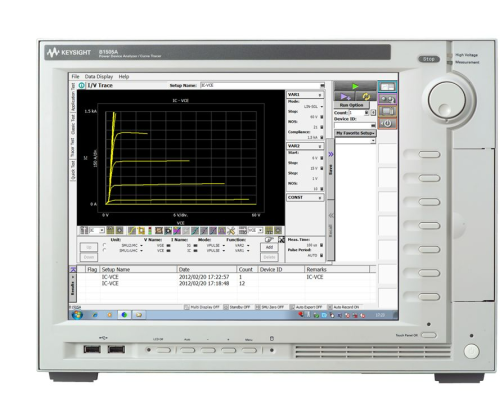
Task: Click the blue-bordered display layout icon
Action: pos(387,87)
